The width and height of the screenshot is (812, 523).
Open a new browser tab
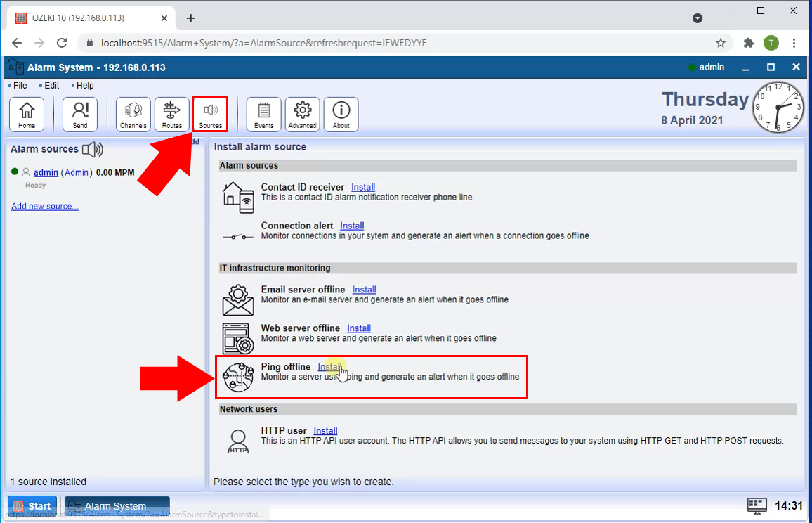[191, 18]
